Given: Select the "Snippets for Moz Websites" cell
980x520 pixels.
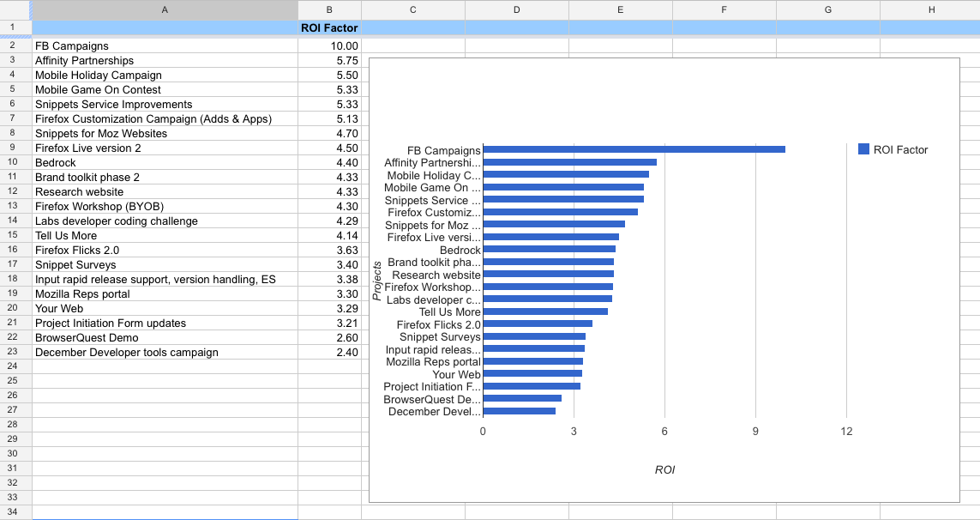Looking at the screenshot, I should (x=165, y=133).
